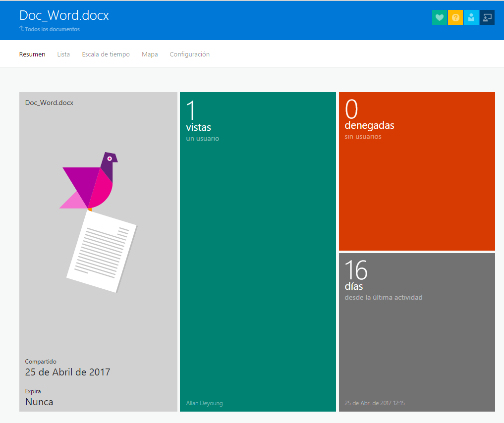This screenshot has width=504, height=423.
Task: Select the Escala de tiempo tab
Action: click(106, 54)
